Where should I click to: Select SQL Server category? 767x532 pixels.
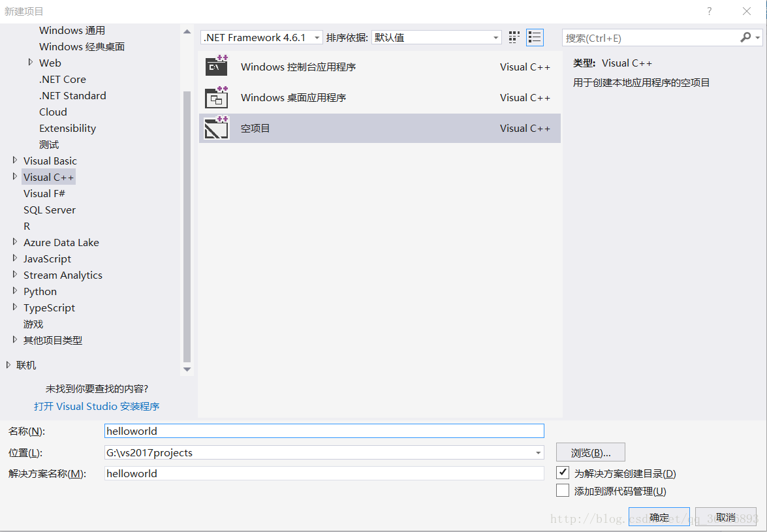(x=50, y=210)
